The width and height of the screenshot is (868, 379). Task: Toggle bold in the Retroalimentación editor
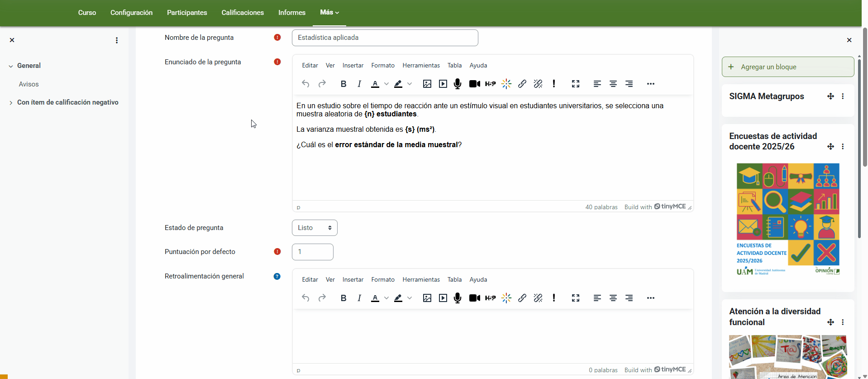click(343, 298)
